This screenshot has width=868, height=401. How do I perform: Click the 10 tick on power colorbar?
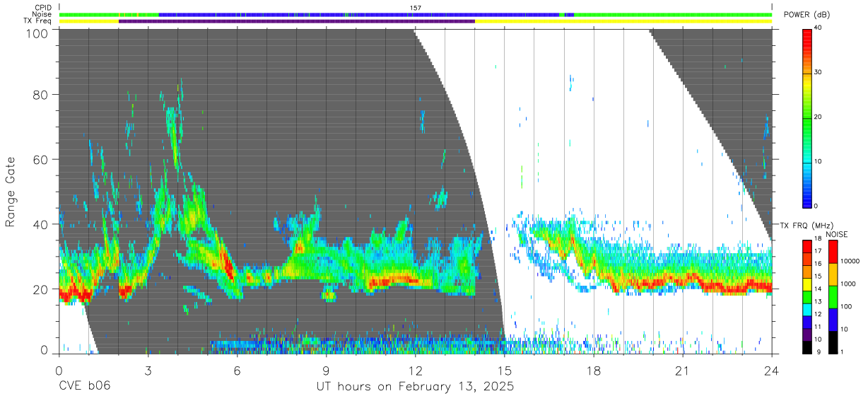[819, 161]
